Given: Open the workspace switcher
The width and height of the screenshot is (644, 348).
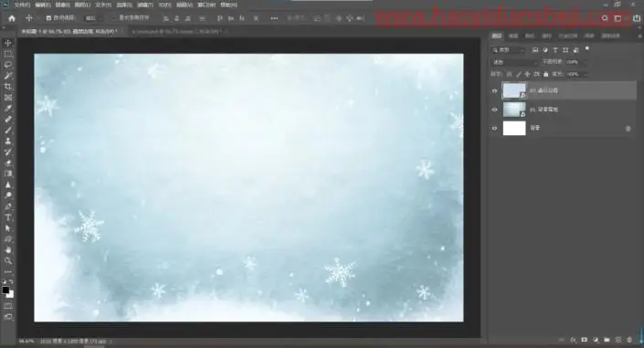Looking at the screenshot, I should pos(618,18).
